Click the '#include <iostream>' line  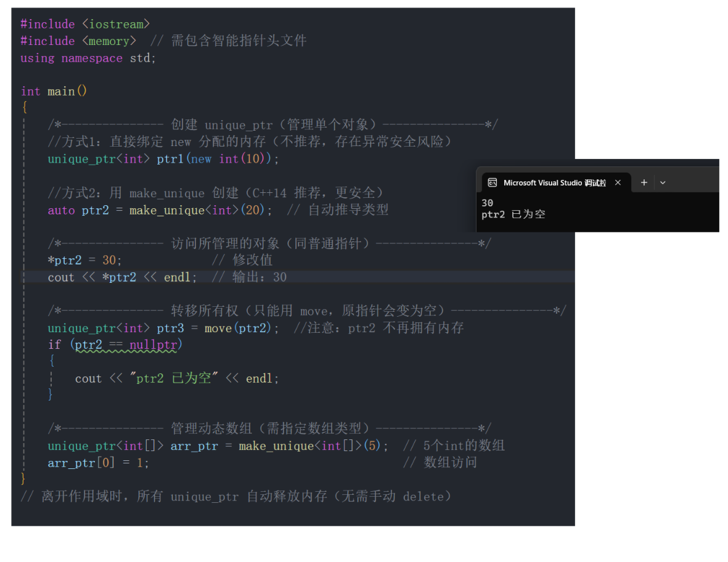[x=85, y=24]
